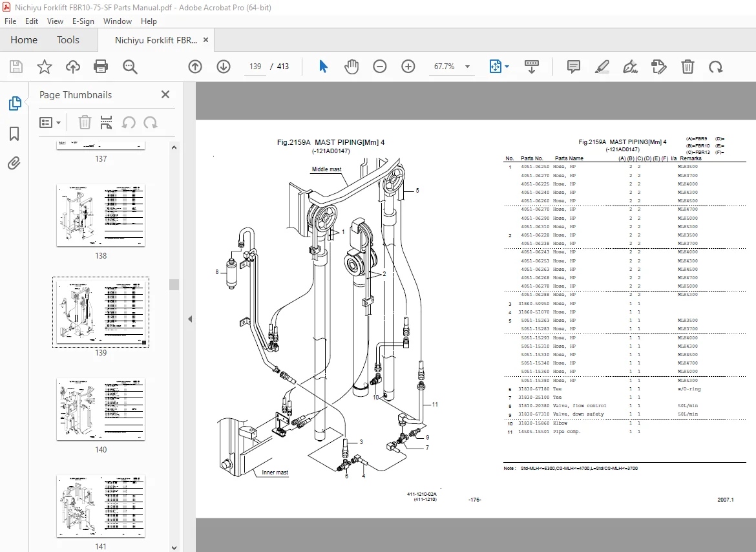Open the Edit menu
The height and width of the screenshot is (552, 756).
click(32, 21)
